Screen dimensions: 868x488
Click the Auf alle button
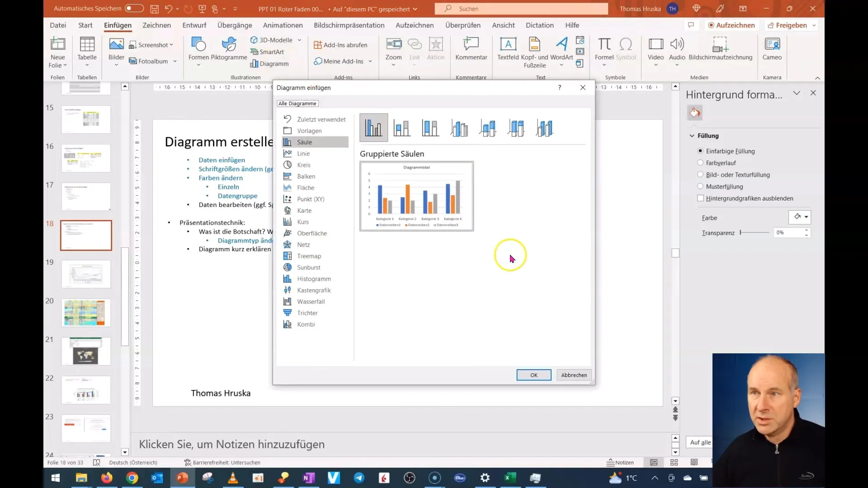[x=700, y=442]
